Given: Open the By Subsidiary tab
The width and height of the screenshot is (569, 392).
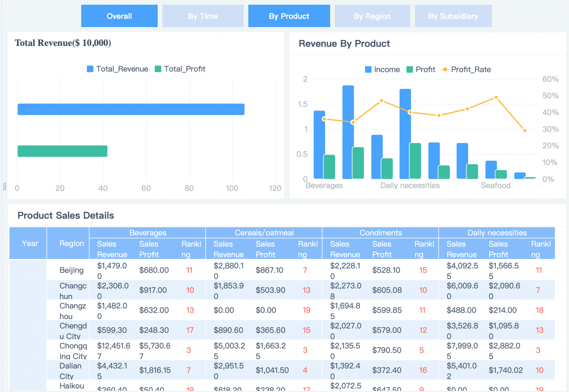Looking at the screenshot, I should click(453, 16).
